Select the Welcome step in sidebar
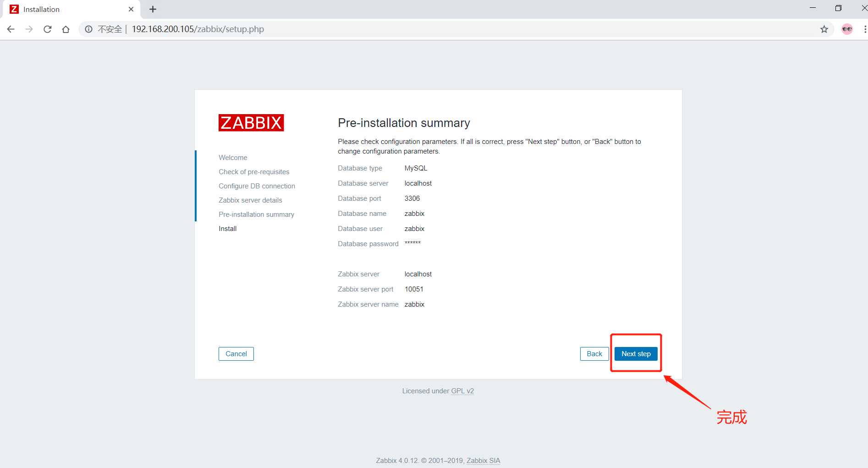868x468 pixels. click(x=233, y=158)
